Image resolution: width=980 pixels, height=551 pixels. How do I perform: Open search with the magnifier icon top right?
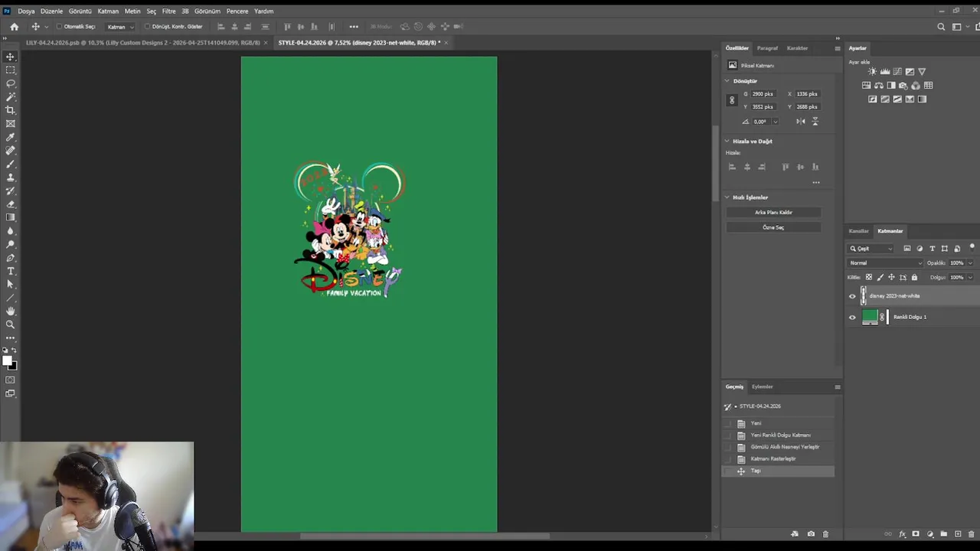941,27
